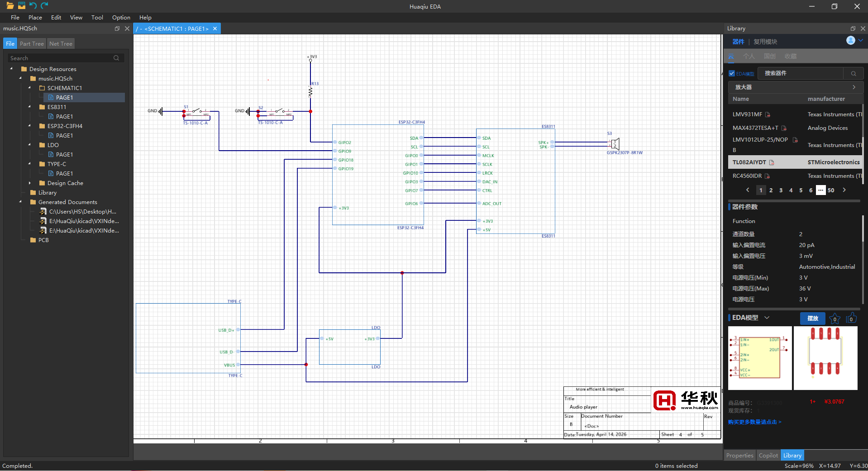The image size is (868, 471).
Task: Click the redo arrow icon
Action: click(x=44, y=5)
